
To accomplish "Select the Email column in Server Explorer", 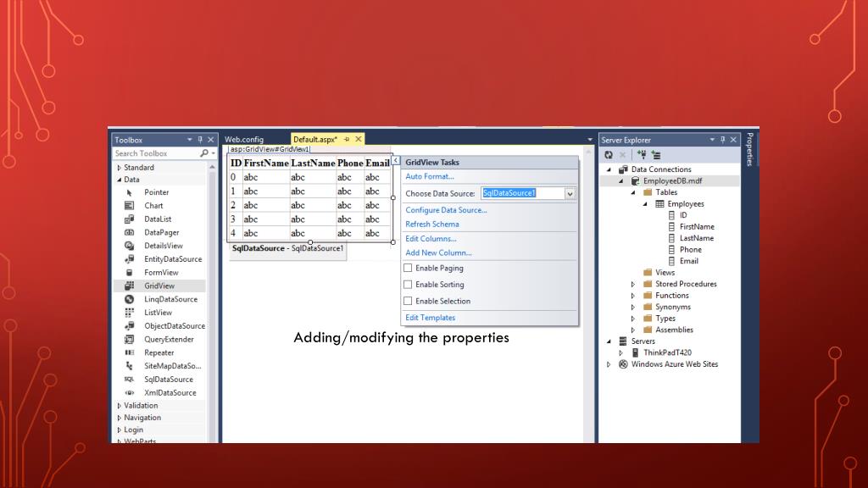I will coord(688,261).
